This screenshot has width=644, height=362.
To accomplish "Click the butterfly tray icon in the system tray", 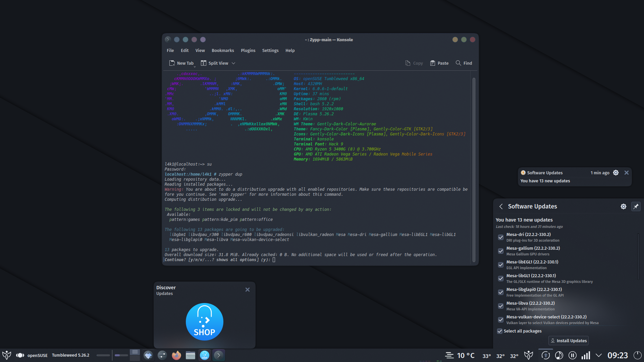I will tap(529, 355).
